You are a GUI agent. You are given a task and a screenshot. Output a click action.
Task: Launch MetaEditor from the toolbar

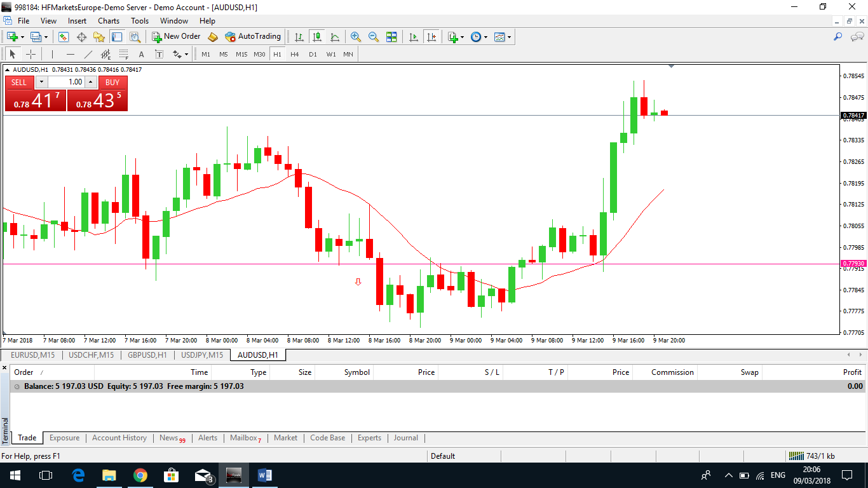click(213, 37)
